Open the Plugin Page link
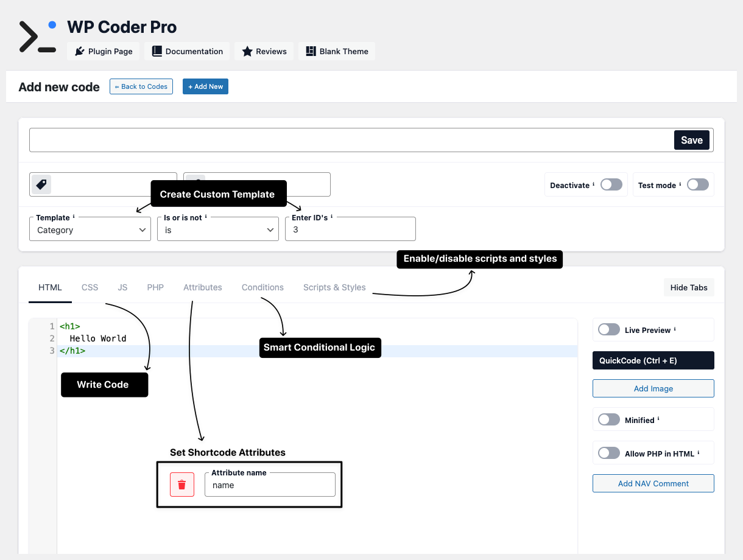The width and height of the screenshot is (743, 560). [104, 51]
